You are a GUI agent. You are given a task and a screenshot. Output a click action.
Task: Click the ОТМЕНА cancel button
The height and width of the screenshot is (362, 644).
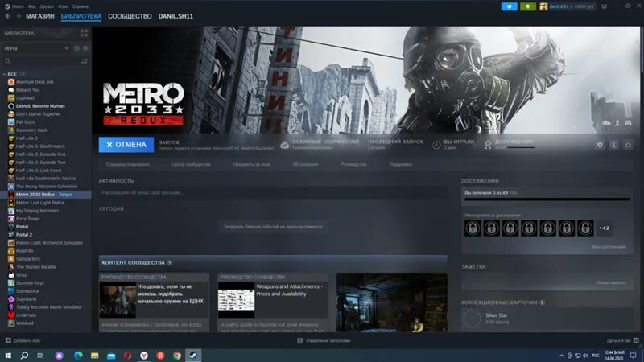(x=126, y=145)
